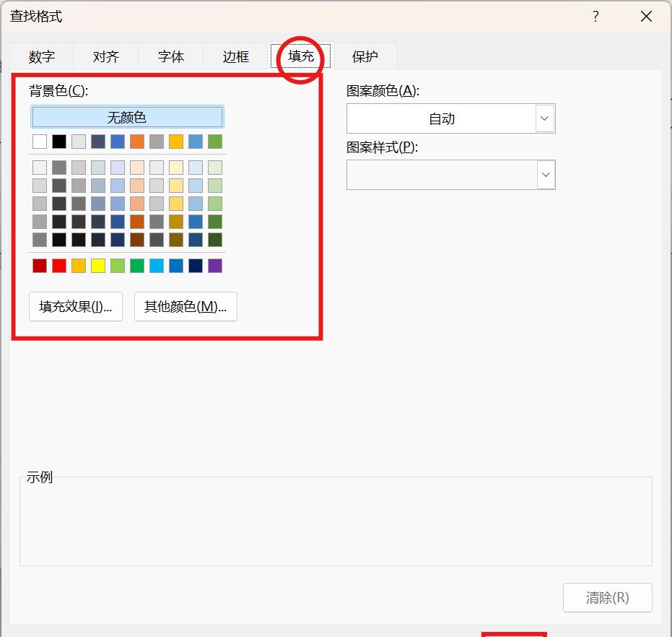The image size is (672, 637).
Task: Pick the medium blue standard color in bottom row
Action: pos(176,266)
